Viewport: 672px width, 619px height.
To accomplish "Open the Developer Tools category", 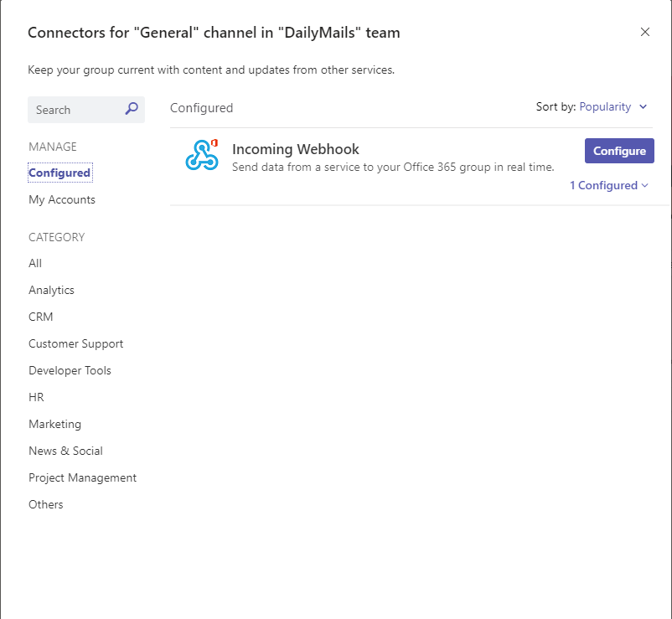I will (70, 370).
